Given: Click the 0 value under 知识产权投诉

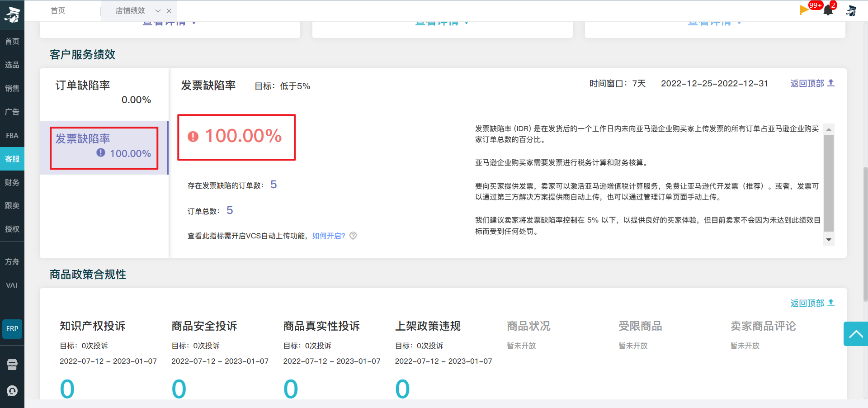Looking at the screenshot, I should [x=67, y=389].
